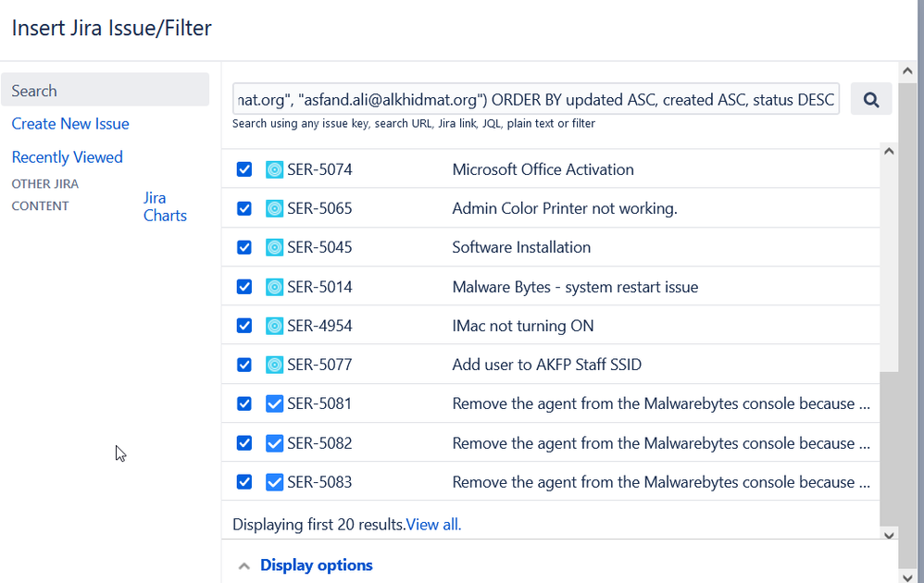Screen dimensions: 924x583
Task: Click the SER-5082 issue key
Action: pos(319,443)
